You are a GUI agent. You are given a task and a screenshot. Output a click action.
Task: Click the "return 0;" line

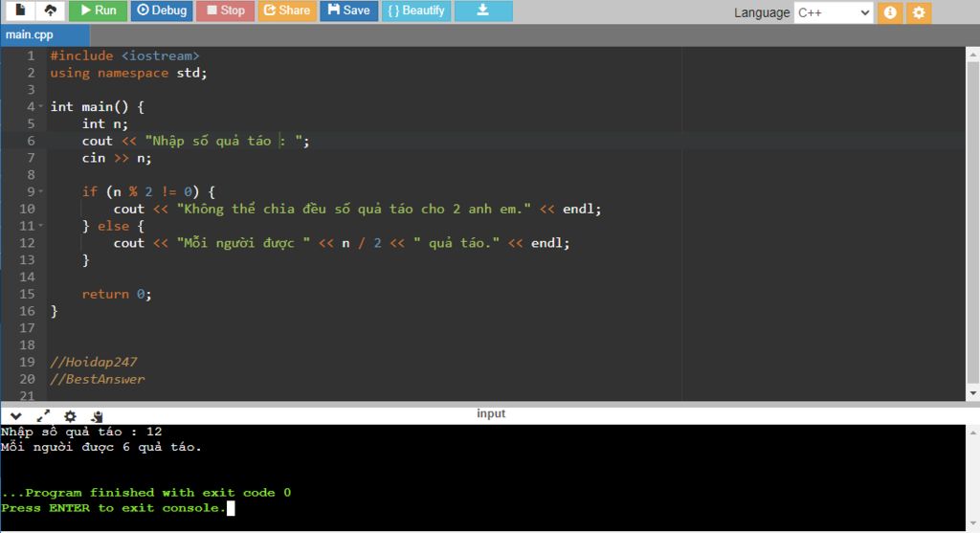click(x=117, y=294)
